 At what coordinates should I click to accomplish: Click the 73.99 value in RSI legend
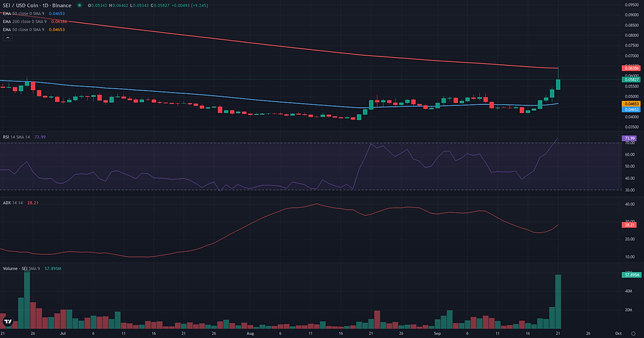[x=40, y=137]
